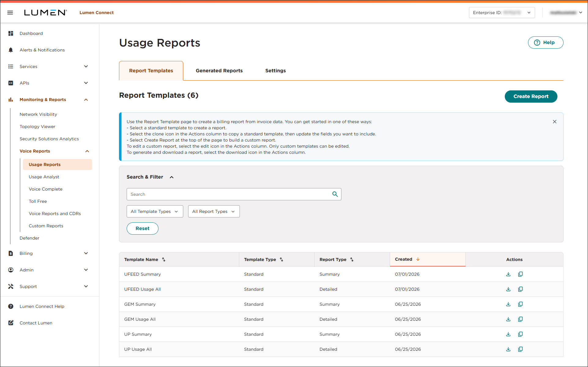Switch to the Generated Reports tab
Viewport: 588px width, 367px height.
point(219,71)
